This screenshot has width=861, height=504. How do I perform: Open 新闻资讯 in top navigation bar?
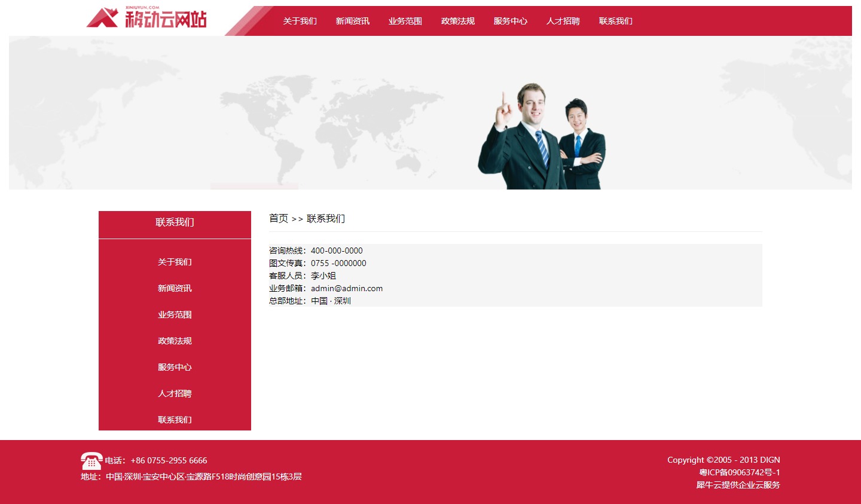tap(352, 21)
